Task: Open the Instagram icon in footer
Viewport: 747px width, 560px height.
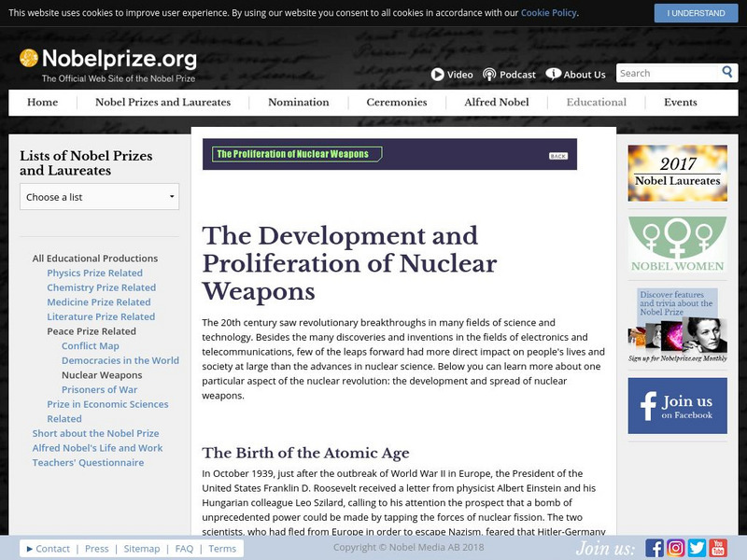Action: (676, 548)
